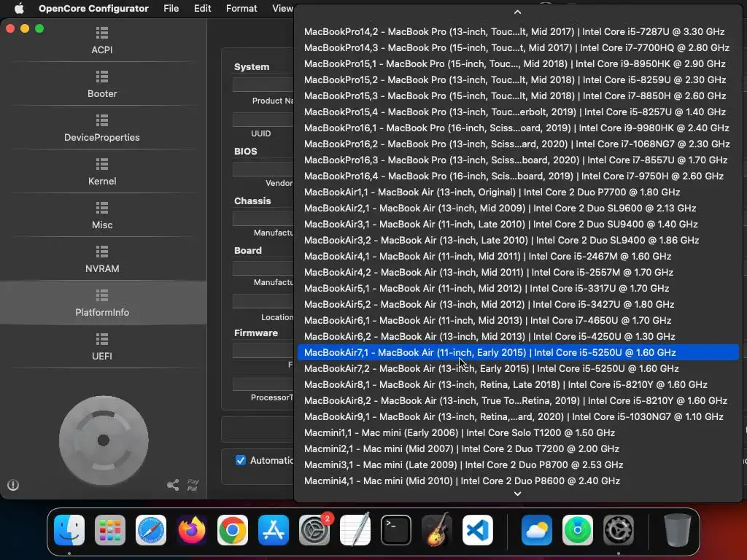Choose MacBookAir4,2 Mid 2011 entry
Viewport: 747px width, 560px height.
pyautogui.click(x=518, y=273)
